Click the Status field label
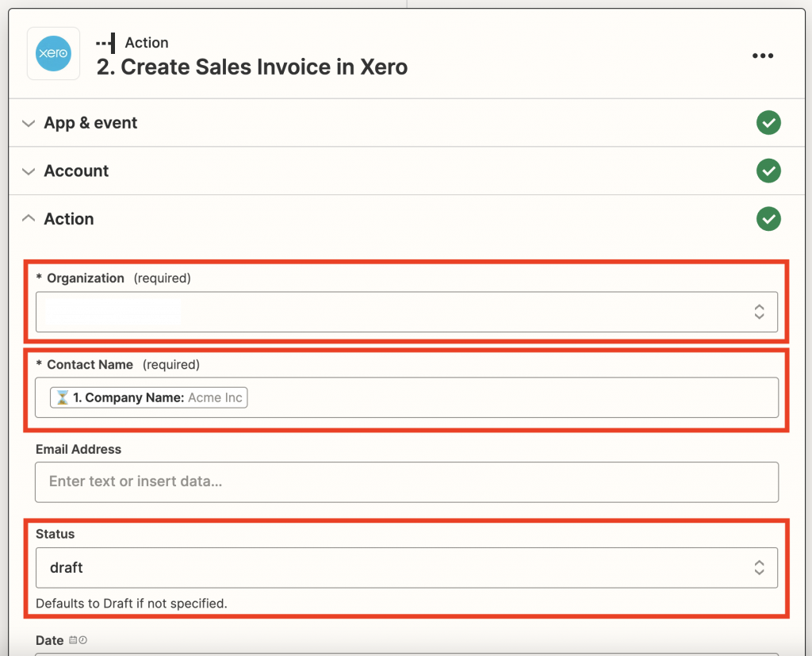 point(55,534)
